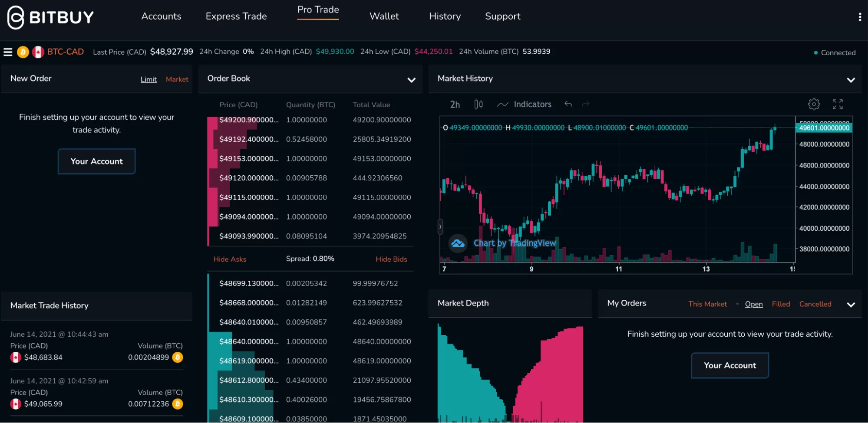This screenshot has height=423, width=868.
Task: Show Cancelled orders
Action: pyautogui.click(x=815, y=304)
